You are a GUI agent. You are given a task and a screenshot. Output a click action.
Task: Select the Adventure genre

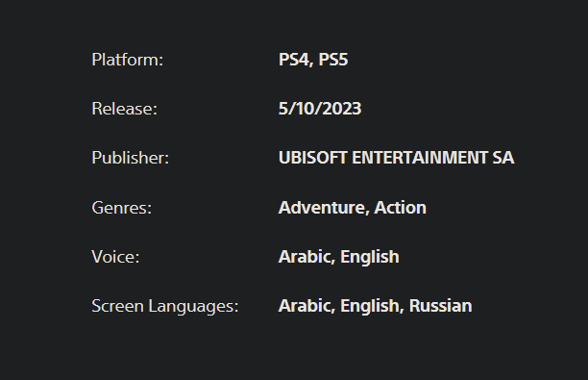click(x=322, y=208)
